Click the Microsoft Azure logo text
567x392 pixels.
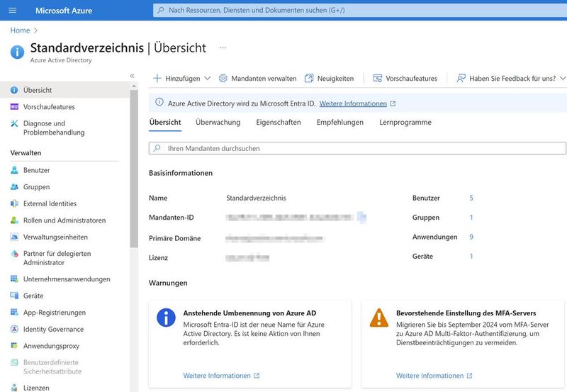pyautogui.click(x=64, y=11)
